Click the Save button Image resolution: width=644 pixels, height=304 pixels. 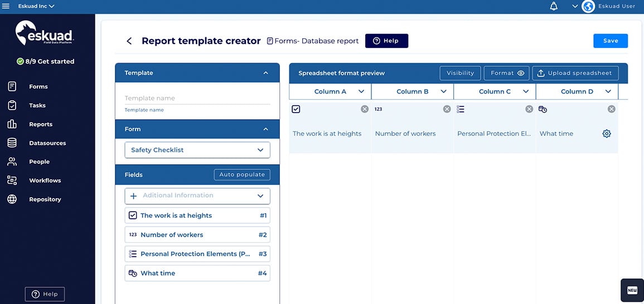(611, 41)
